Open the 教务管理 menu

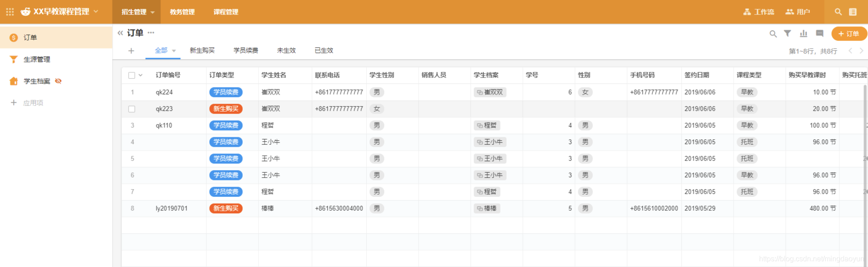tap(182, 12)
